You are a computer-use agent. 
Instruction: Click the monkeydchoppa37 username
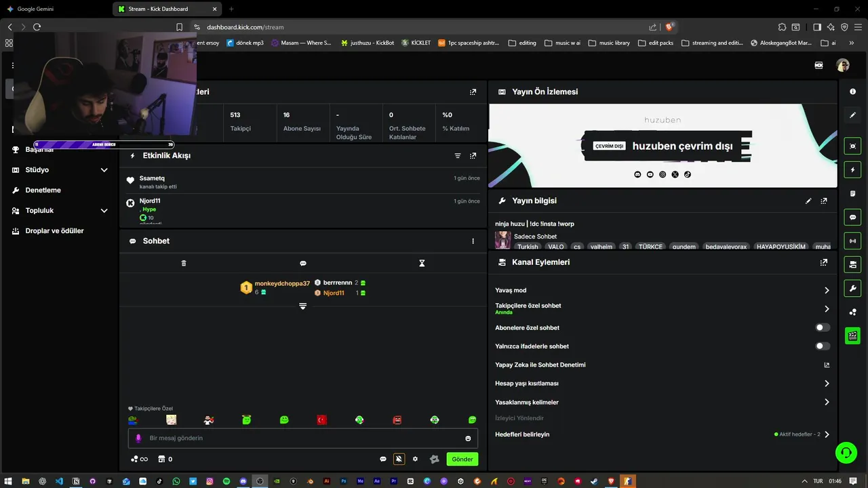282,283
